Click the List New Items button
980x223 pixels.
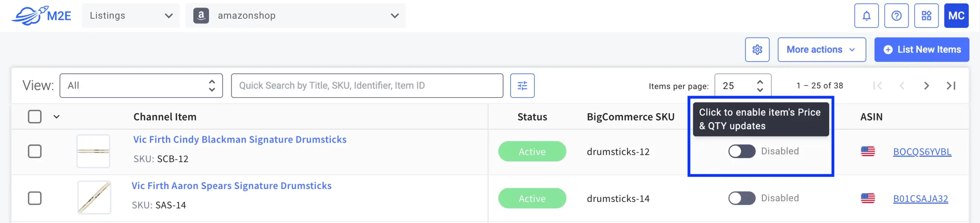[x=921, y=50]
